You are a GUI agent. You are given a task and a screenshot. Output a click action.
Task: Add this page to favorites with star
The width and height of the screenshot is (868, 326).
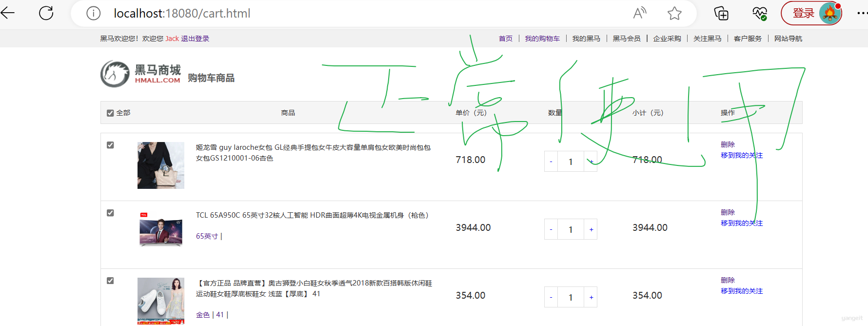click(x=674, y=13)
